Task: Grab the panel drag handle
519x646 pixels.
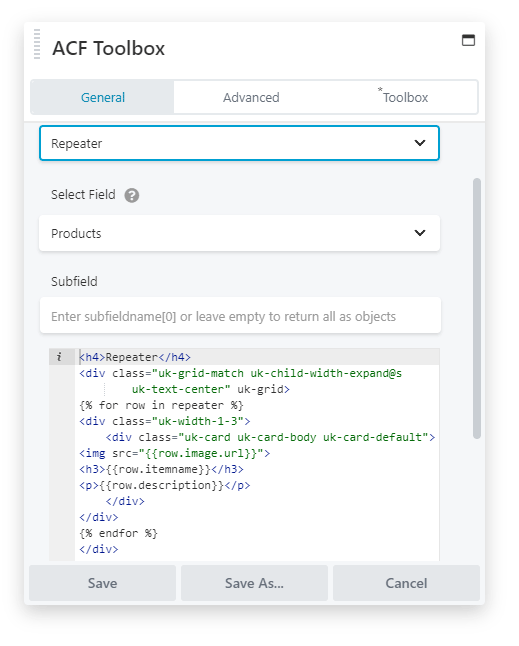Action: click(37, 44)
